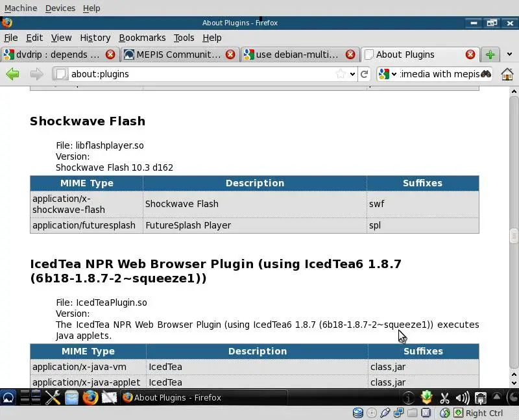Open the VirtualBox Help menu
This screenshot has height=420, width=519.
click(91, 8)
